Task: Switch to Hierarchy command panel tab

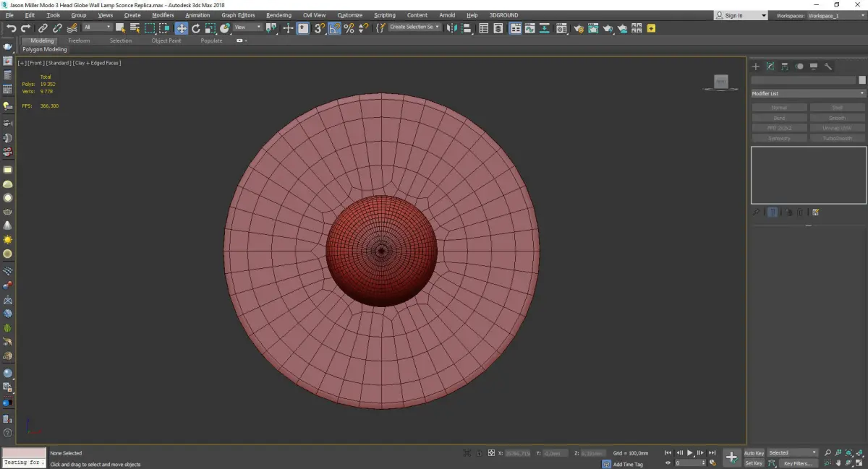Action: point(785,66)
